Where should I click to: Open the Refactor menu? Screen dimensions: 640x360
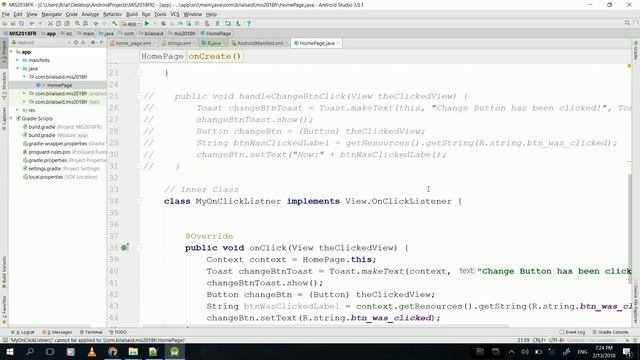[112, 14]
